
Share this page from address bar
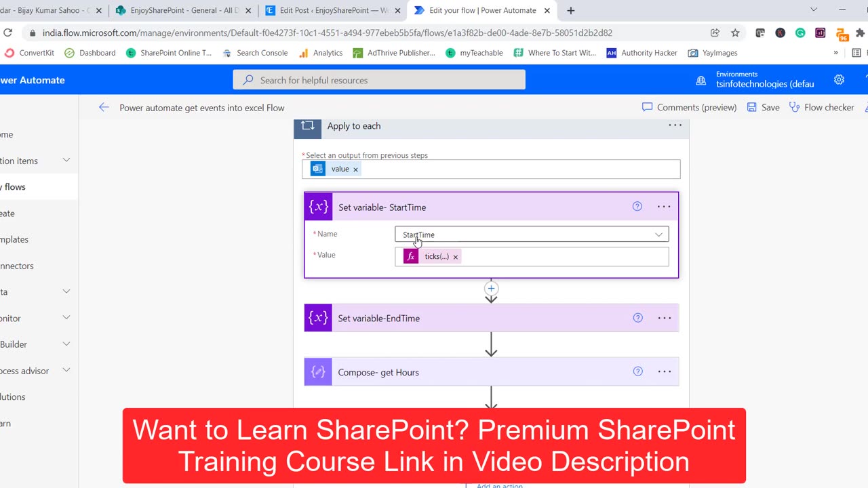click(715, 33)
